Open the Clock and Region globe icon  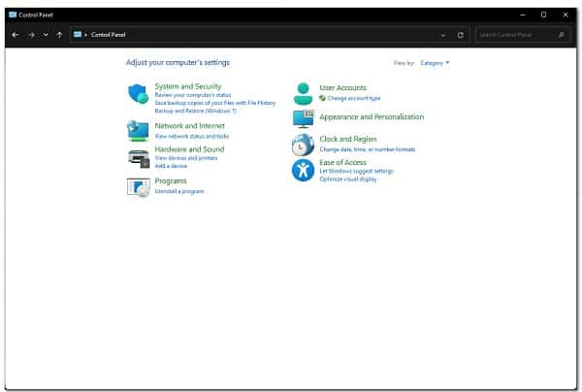(x=303, y=145)
